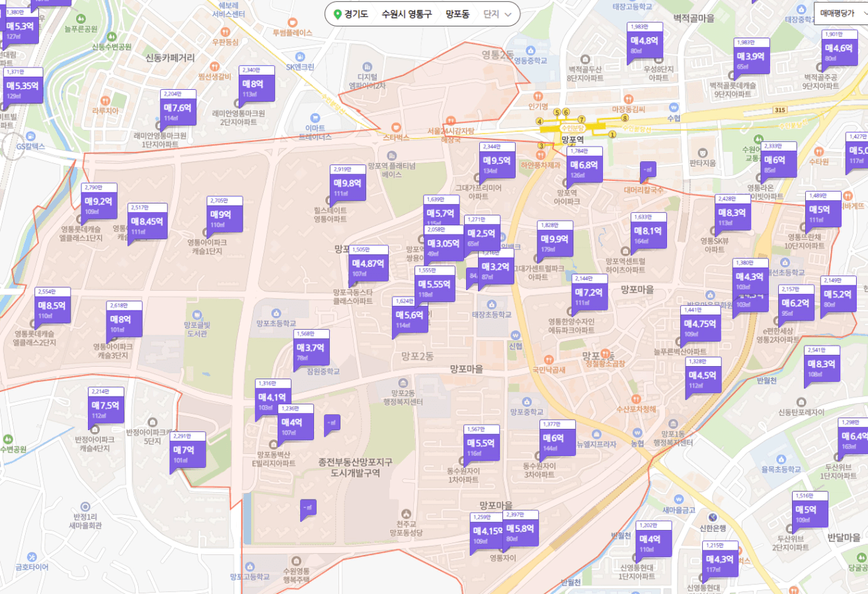Click the 새마을금고 bank icon
The height and width of the screenshot is (594, 868).
pos(678,500)
